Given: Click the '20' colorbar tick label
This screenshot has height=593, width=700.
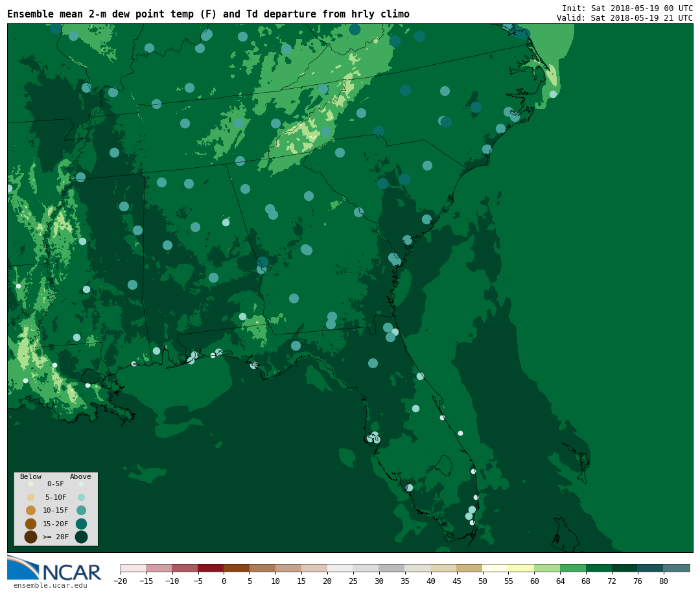Looking at the screenshot, I should [327, 581].
